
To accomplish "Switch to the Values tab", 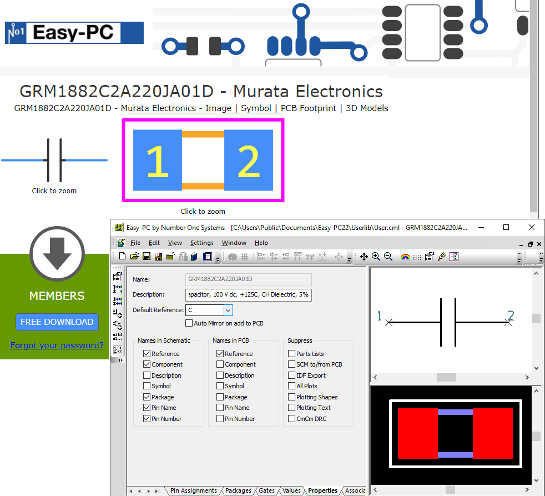I will coord(291,490).
